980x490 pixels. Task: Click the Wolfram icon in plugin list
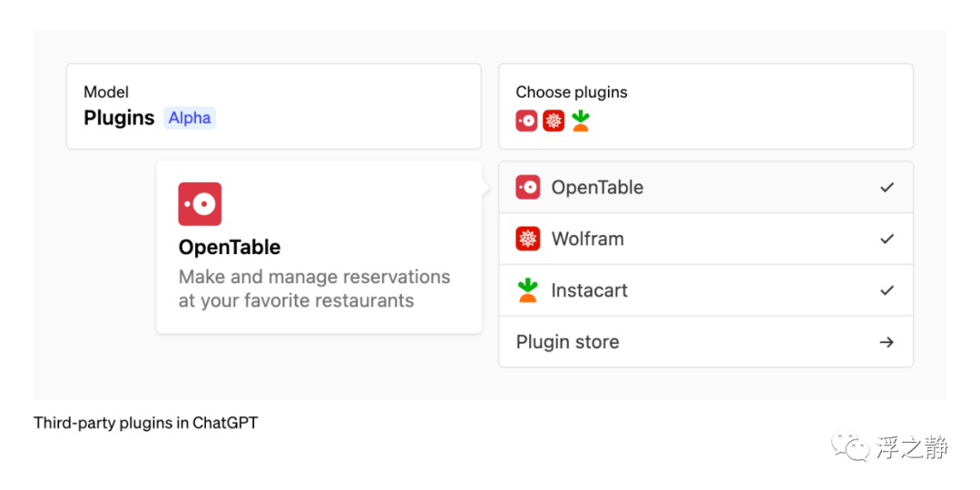coord(527,239)
